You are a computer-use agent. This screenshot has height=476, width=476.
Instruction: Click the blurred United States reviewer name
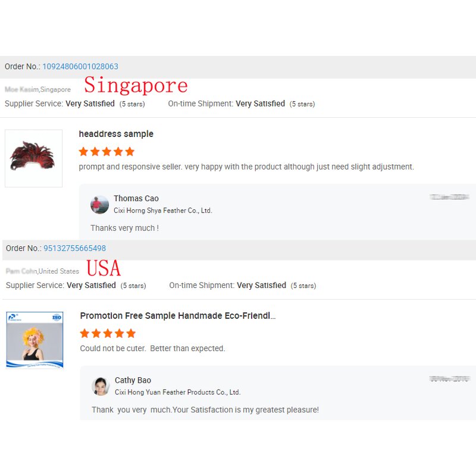[x=21, y=271]
